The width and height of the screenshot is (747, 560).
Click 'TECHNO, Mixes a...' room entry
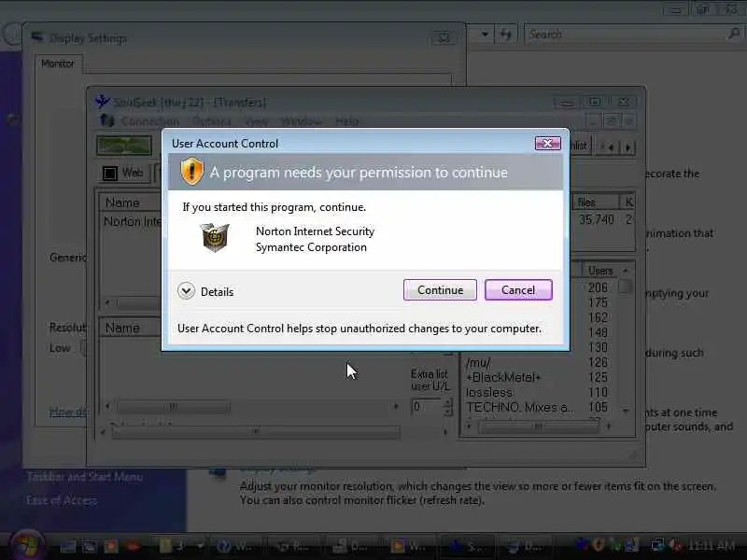[x=520, y=407]
